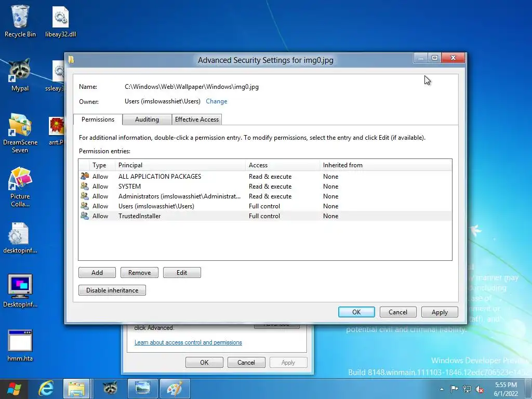Open muted volume tray icon

(480, 389)
